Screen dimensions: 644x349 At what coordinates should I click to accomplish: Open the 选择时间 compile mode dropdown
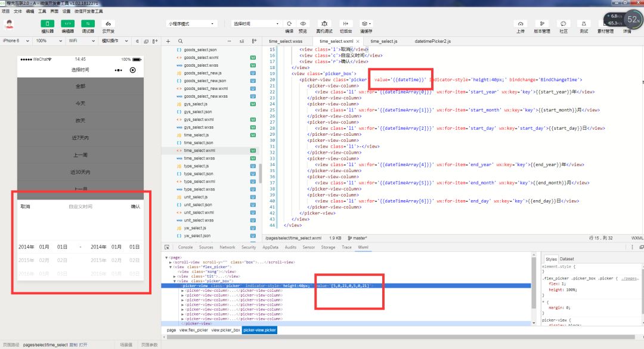(x=256, y=24)
